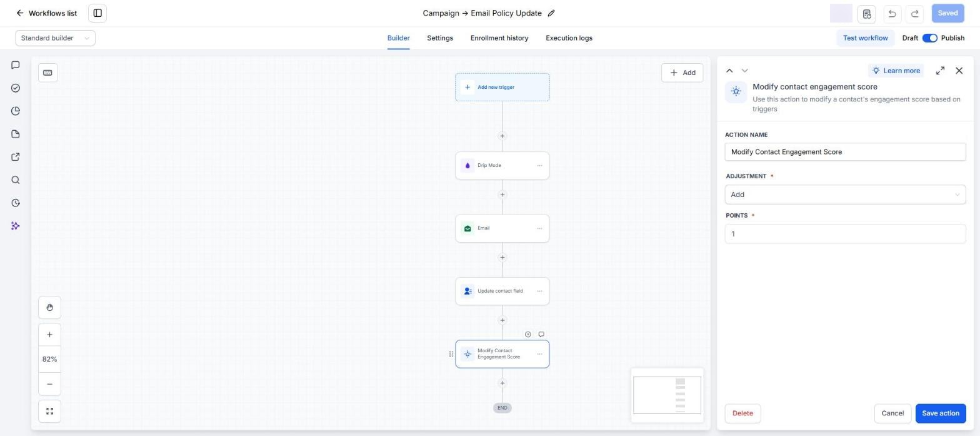Click the Points input field

pyautogui.click(x=845, y=234)
